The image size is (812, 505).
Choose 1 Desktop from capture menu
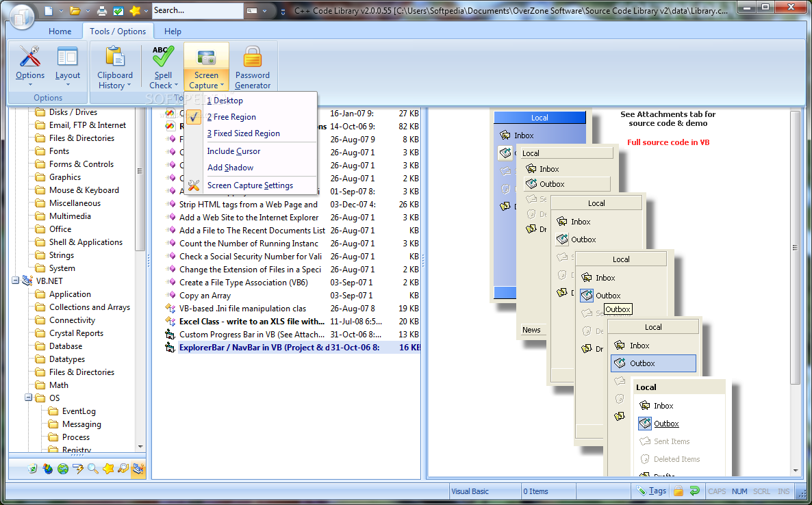(251, 101)
